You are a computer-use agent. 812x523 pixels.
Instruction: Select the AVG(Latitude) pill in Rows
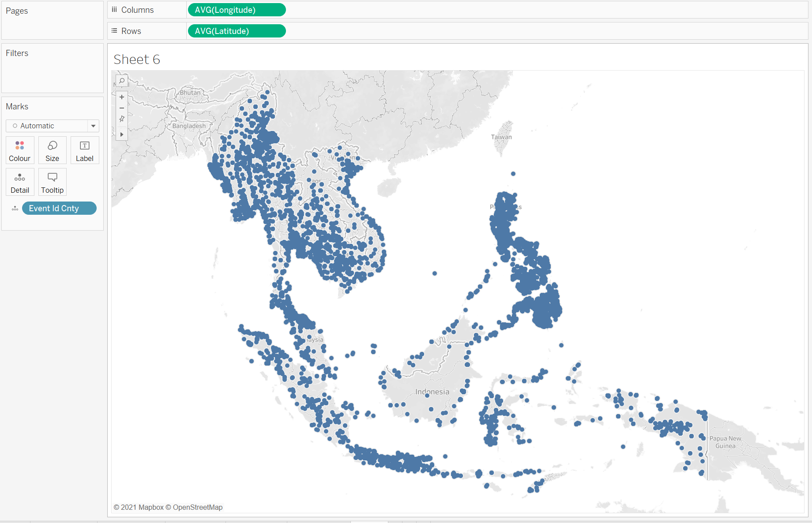coord(237,31)
